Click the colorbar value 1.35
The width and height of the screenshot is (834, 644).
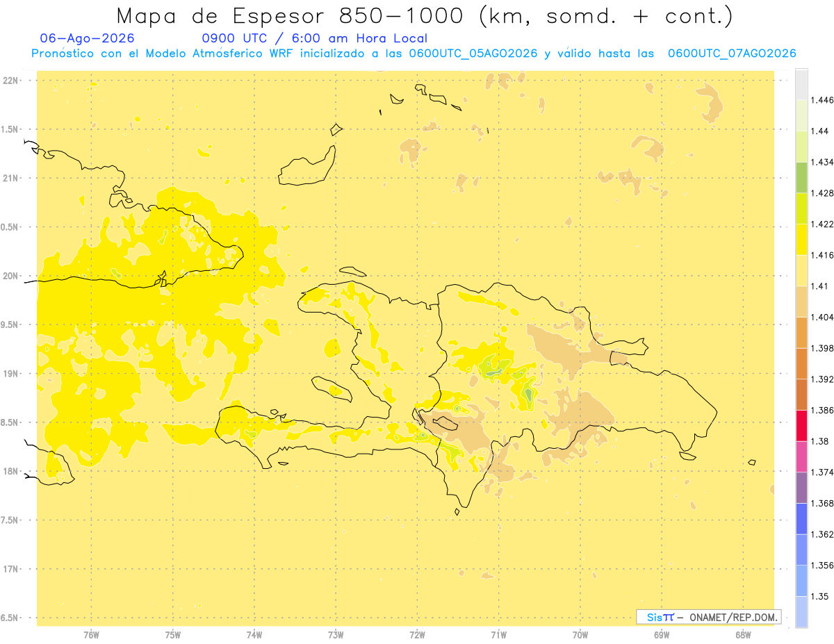[x=820, y=596]
